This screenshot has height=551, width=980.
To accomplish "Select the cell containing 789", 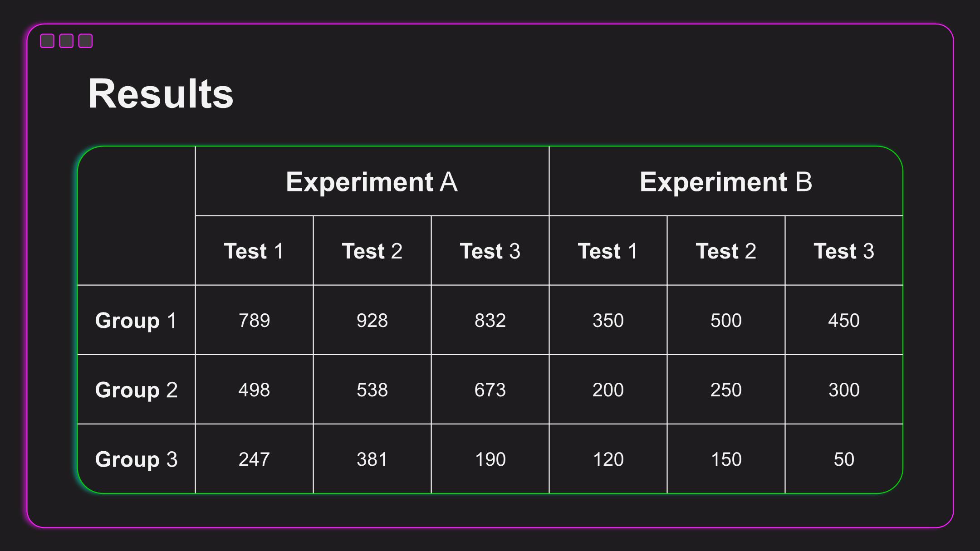I will point(254,321).
